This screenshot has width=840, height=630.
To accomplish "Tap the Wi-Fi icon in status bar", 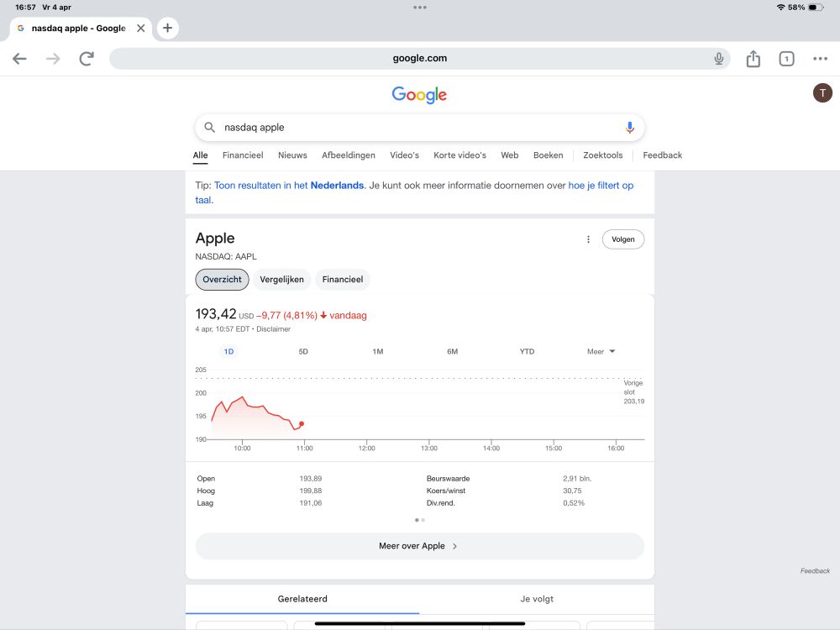I will [780, 8].
